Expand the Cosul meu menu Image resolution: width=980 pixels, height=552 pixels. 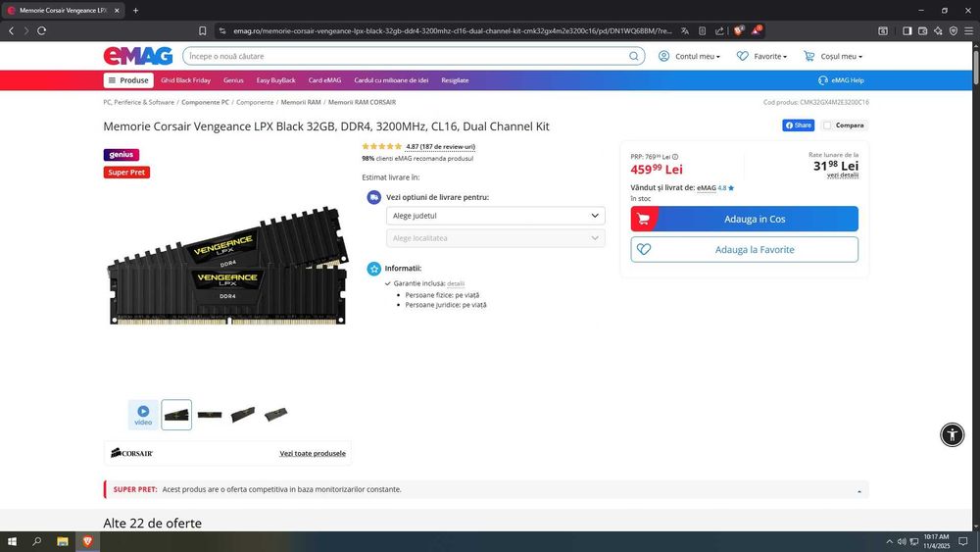[832, 56]
